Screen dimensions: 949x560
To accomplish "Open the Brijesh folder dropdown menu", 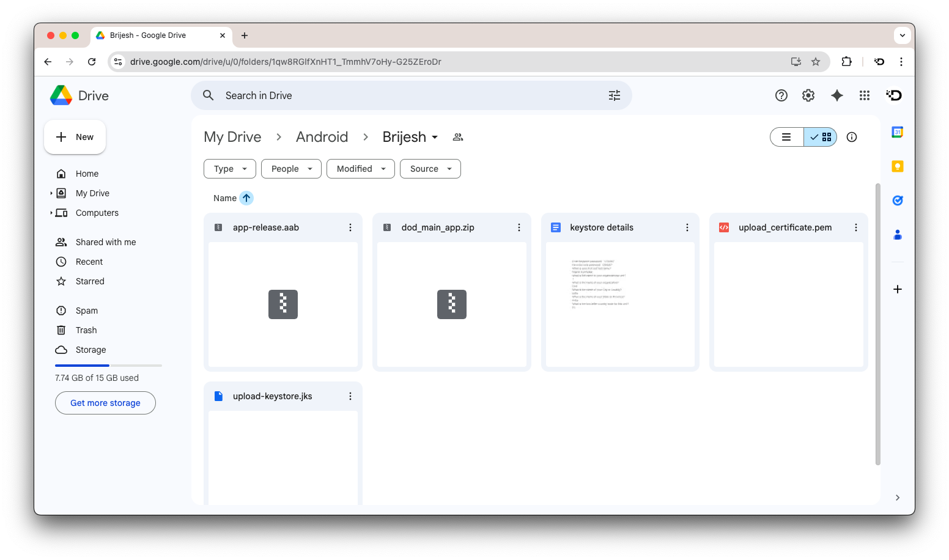I will pos(410,137).
